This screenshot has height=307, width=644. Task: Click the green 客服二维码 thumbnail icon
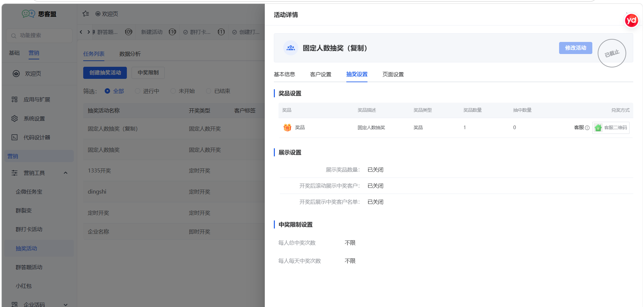tap(598, 128)
